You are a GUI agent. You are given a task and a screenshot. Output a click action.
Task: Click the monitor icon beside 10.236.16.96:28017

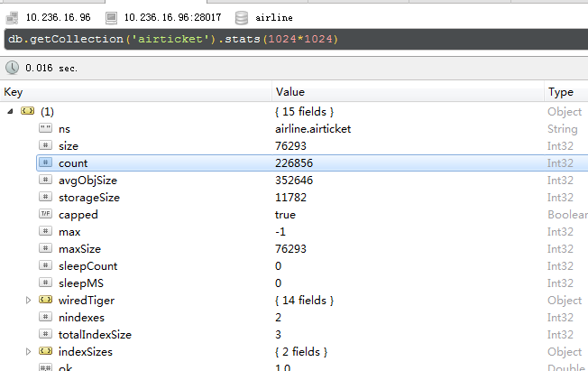click(x=111, y=17)
